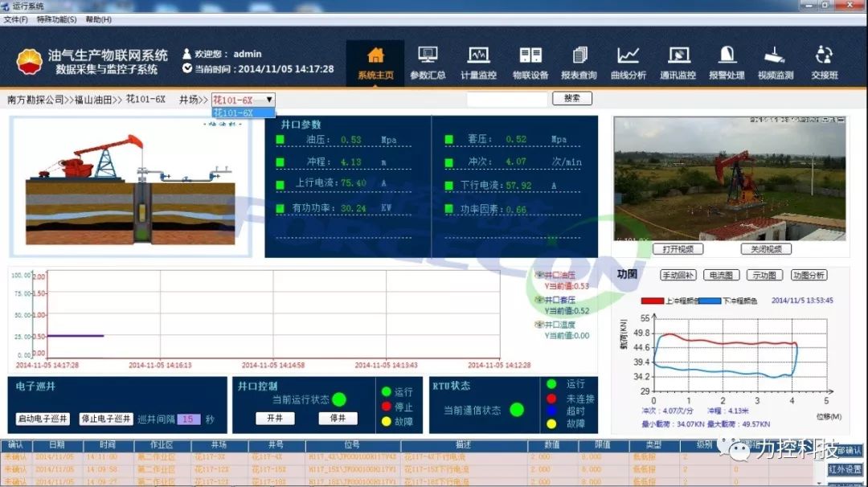868x487 pixels.
Task: Toggle 井口套压 curve visibility eye
Action: pos(540,300)
